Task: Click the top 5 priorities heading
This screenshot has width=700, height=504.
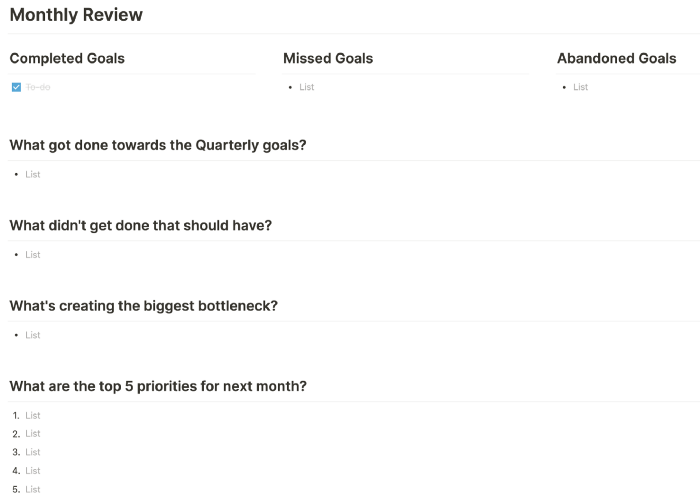Action: [158, 386]
